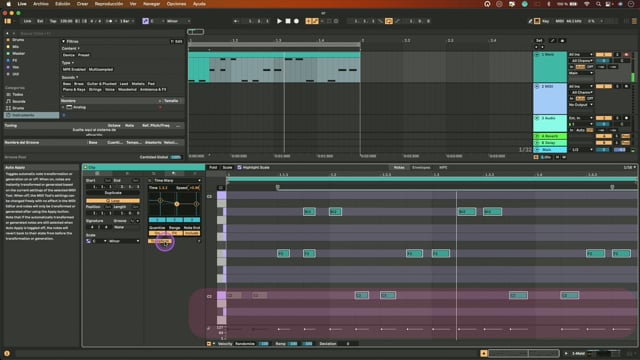
Task: Click the Follow playback icon
Action: [236, 21]
